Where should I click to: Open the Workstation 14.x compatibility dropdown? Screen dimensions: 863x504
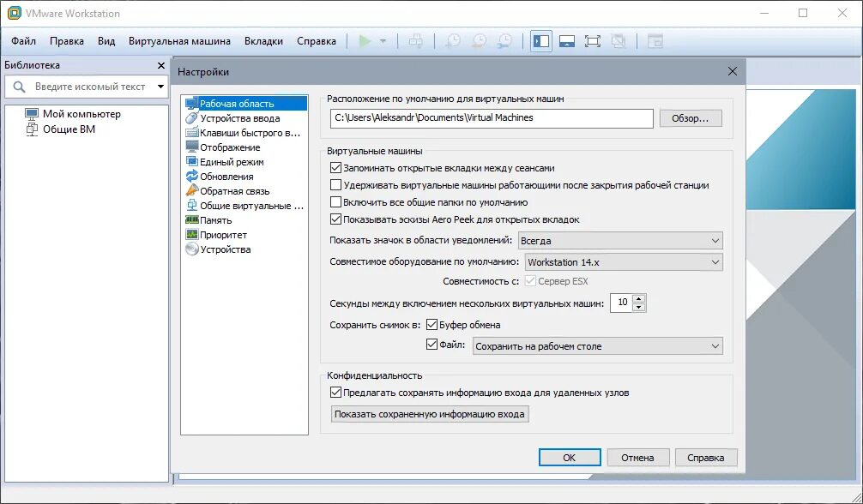coord(625,262)
